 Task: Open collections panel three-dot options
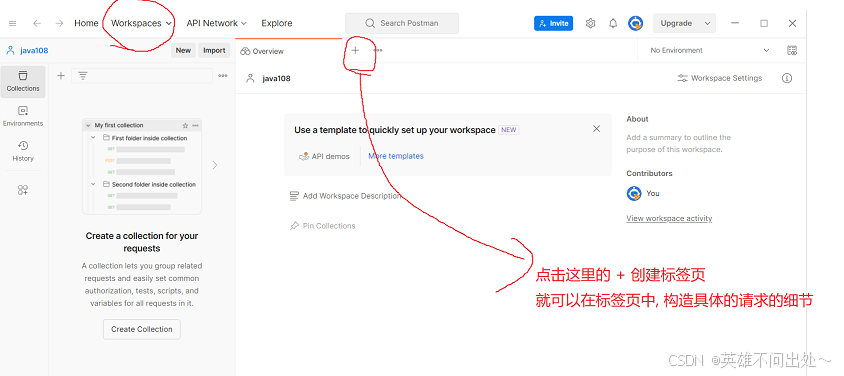pos(223,76)
